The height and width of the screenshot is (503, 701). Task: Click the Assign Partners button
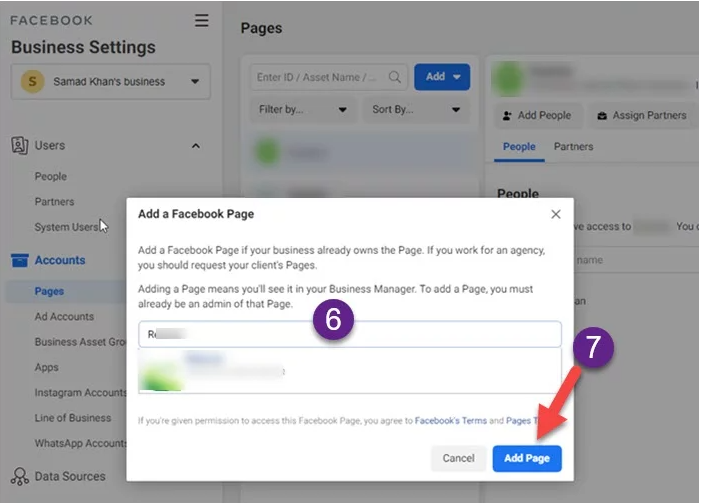642,115
